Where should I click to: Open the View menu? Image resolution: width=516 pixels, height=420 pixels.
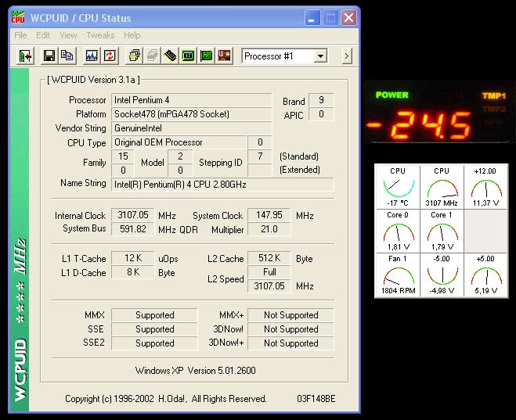click(68, 35)
